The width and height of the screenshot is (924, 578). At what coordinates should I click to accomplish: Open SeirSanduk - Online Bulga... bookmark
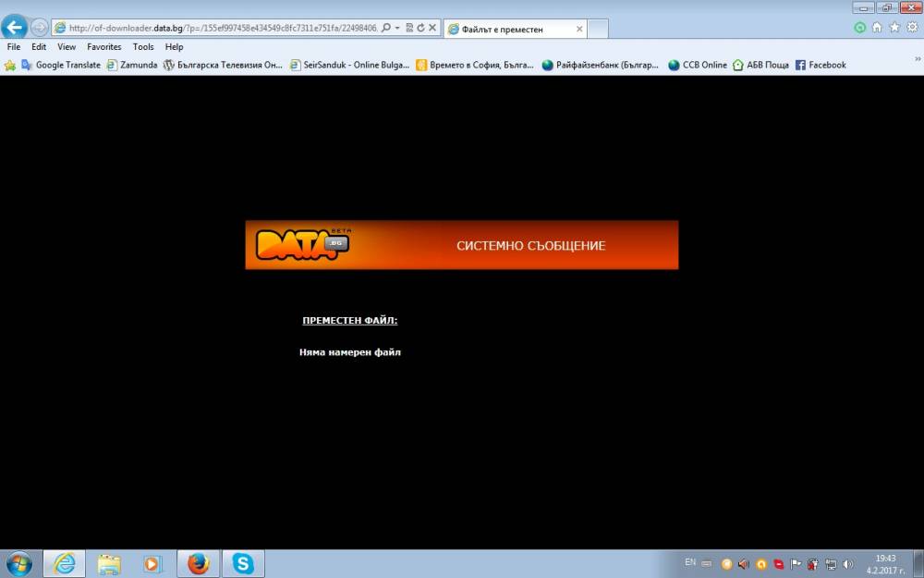349,65
